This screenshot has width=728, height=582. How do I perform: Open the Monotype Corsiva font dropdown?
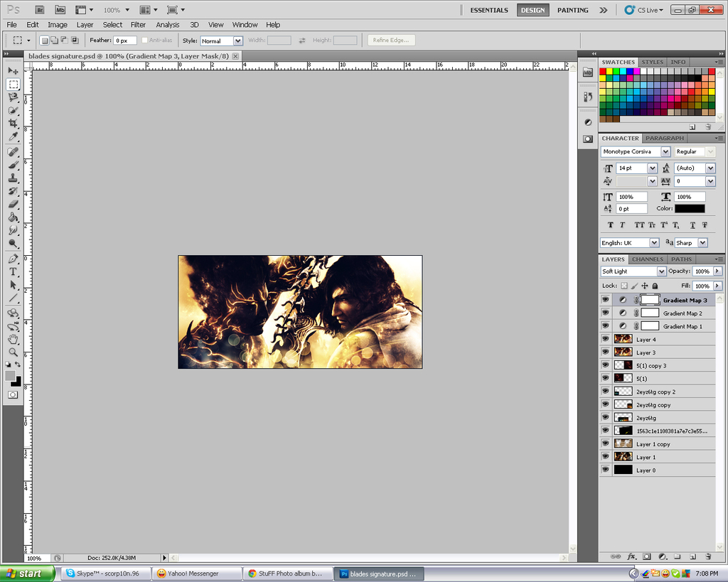(x=665, y=152)
